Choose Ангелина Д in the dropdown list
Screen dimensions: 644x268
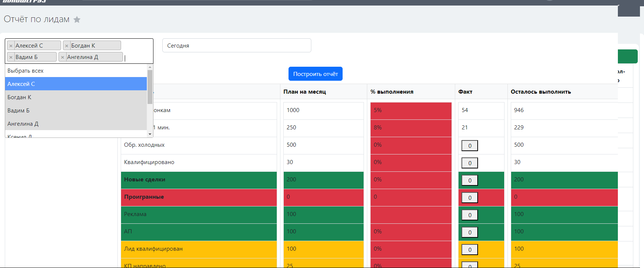(x=76, y=123)
